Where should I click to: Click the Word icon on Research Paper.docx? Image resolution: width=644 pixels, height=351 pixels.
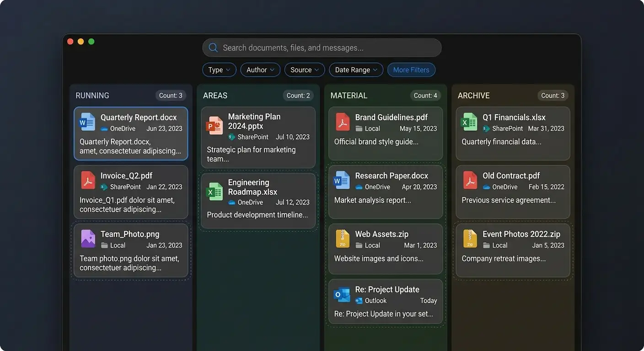coord(342,181)
